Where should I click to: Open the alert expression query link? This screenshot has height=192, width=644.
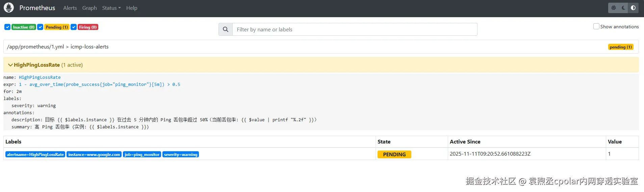tap(100, 85)
